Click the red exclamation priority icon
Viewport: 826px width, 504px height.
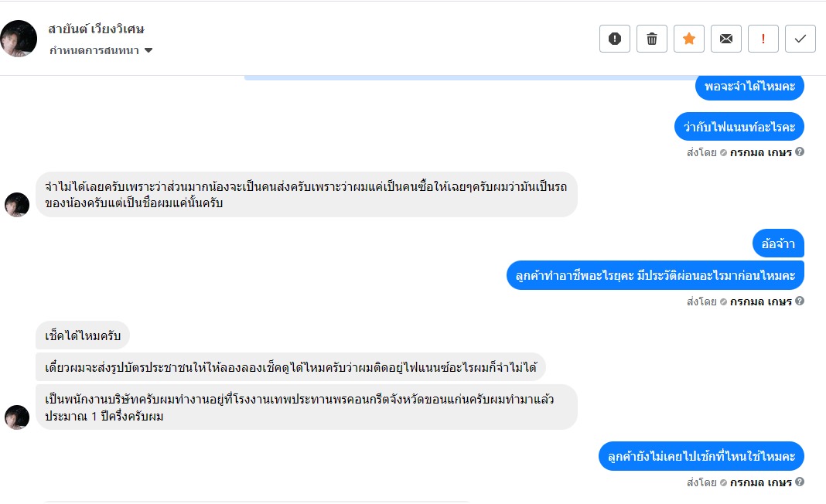coord(763,39)
